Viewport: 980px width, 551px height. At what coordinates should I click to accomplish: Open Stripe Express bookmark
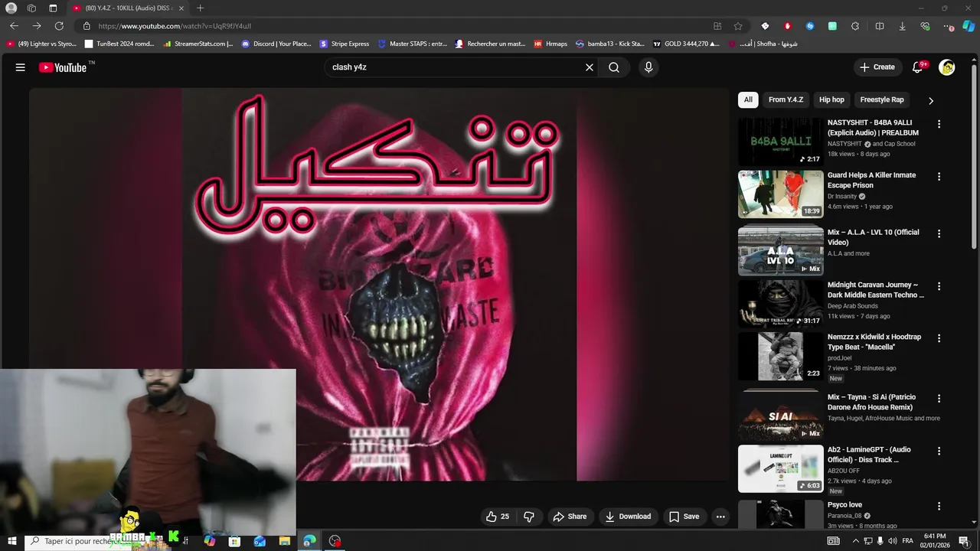pyautogui.click(x=345, y=44)
